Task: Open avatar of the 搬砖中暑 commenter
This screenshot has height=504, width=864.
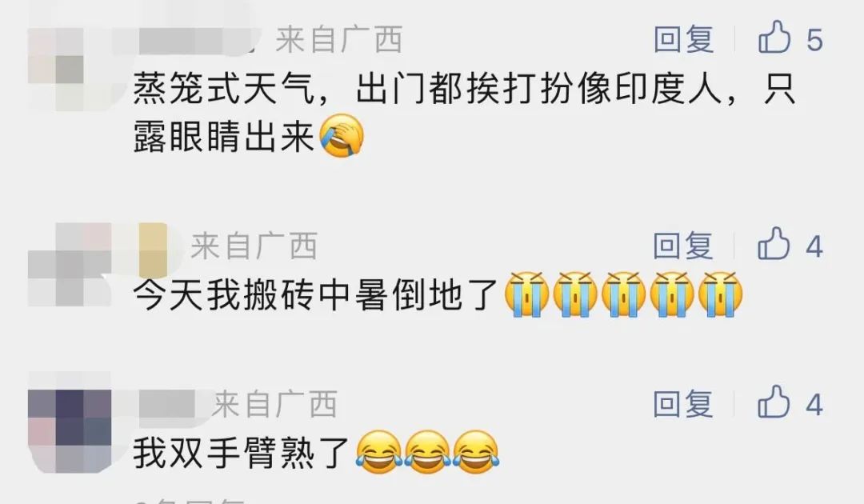Action: (70, 264)
